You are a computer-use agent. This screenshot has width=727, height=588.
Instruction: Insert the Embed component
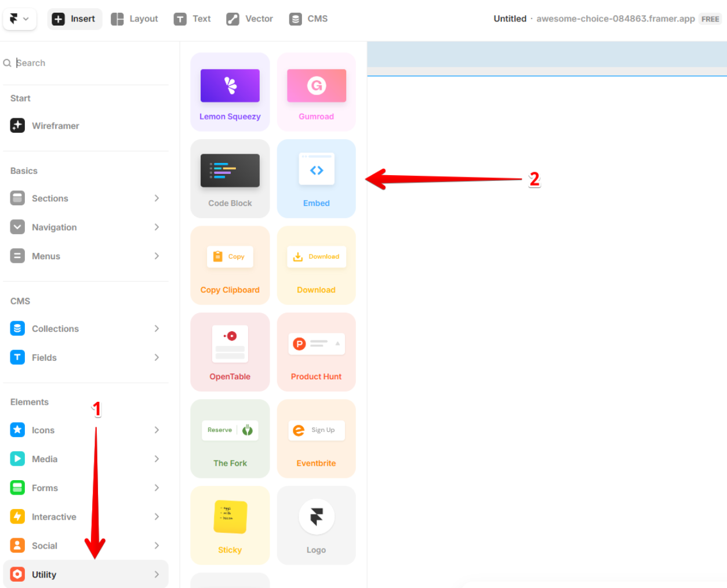317,179
